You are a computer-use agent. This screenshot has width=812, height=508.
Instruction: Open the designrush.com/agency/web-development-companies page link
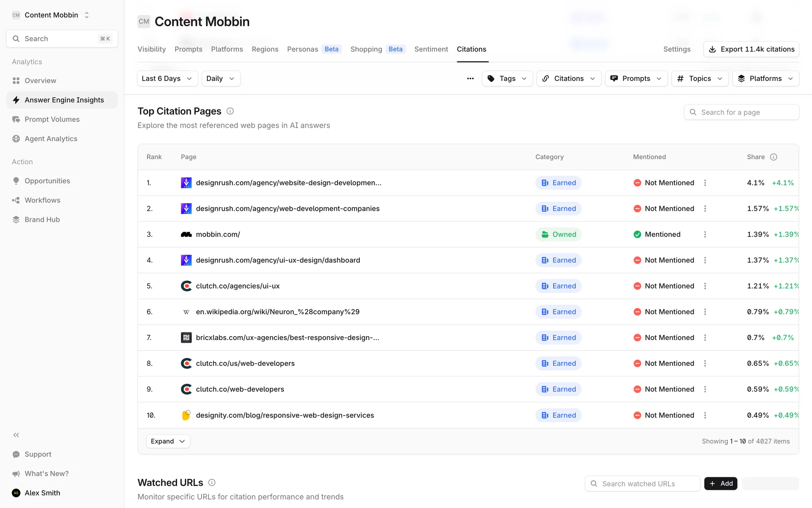pos(288,209)
